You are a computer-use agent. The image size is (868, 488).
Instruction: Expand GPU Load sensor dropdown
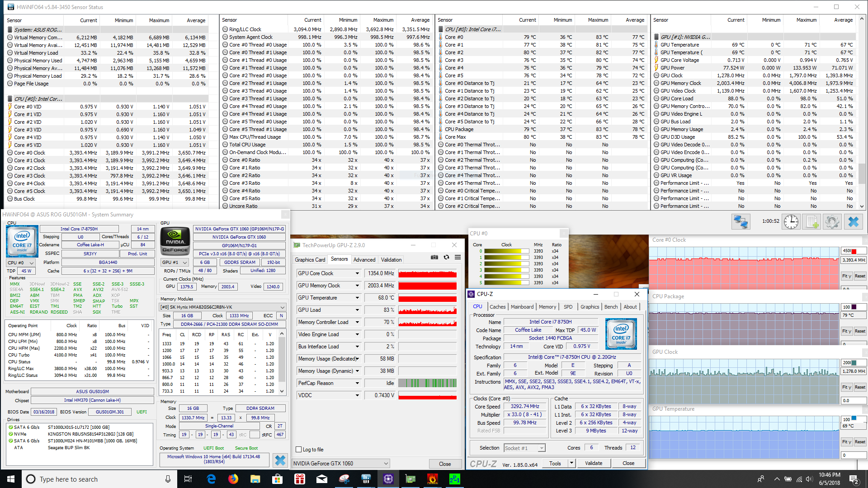coord(357,310)
